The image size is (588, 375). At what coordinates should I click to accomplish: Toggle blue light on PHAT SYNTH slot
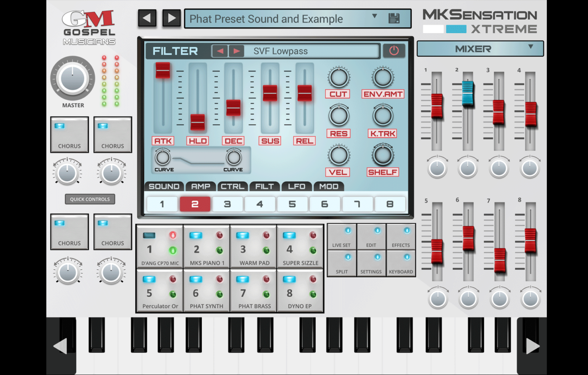tap(196, 280)
